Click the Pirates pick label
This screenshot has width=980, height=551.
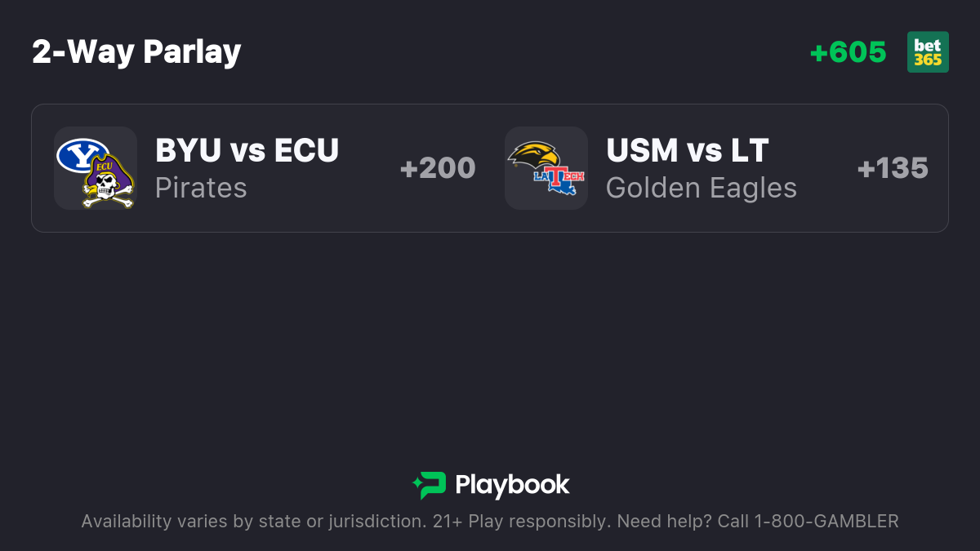pyautogui.click(x=201, y=188)
